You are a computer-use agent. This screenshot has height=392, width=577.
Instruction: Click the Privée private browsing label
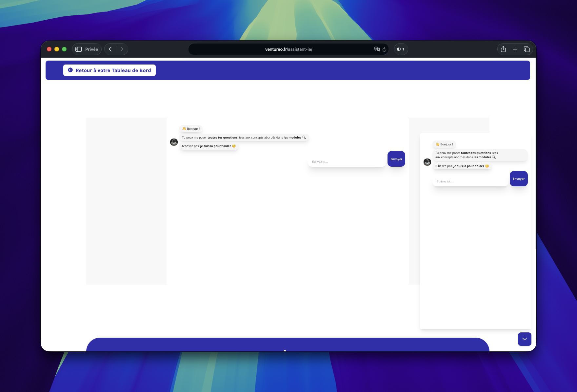pyautogui.click(x=91, y=49)
